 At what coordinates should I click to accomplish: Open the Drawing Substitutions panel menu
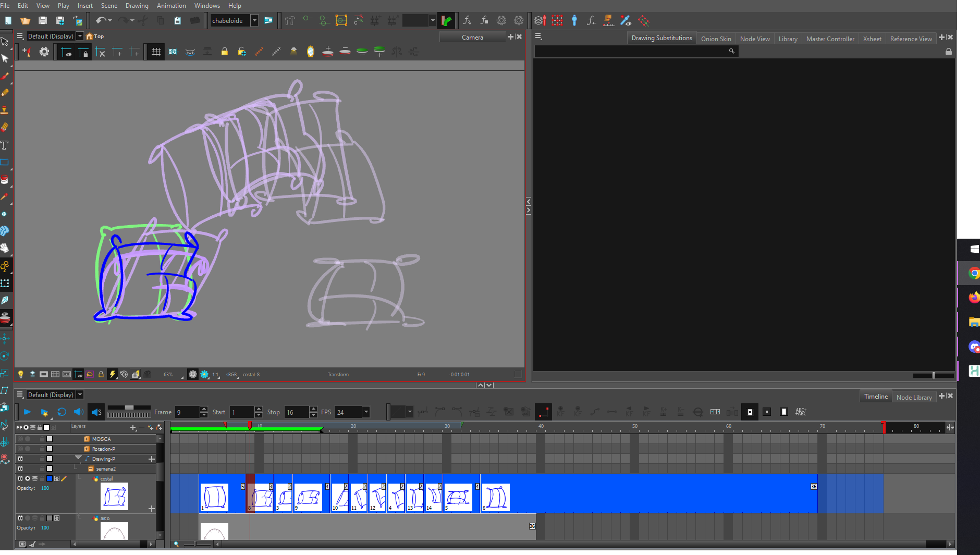538,36
